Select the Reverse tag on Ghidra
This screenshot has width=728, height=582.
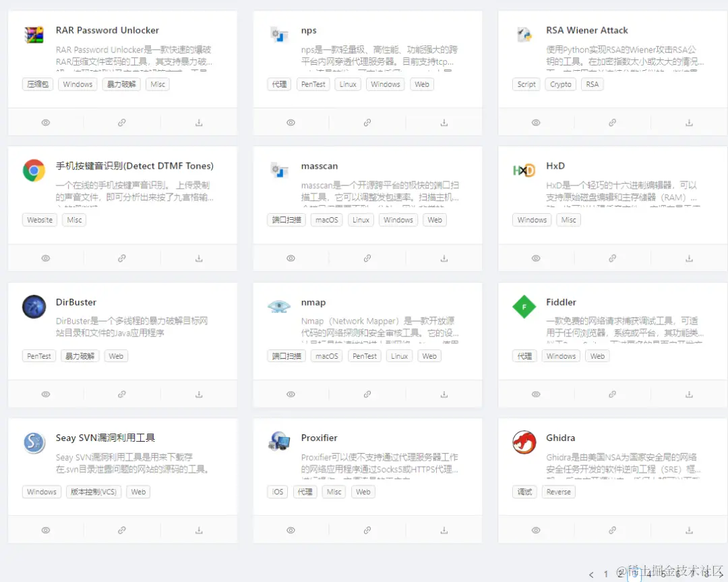tap(558, 492)
